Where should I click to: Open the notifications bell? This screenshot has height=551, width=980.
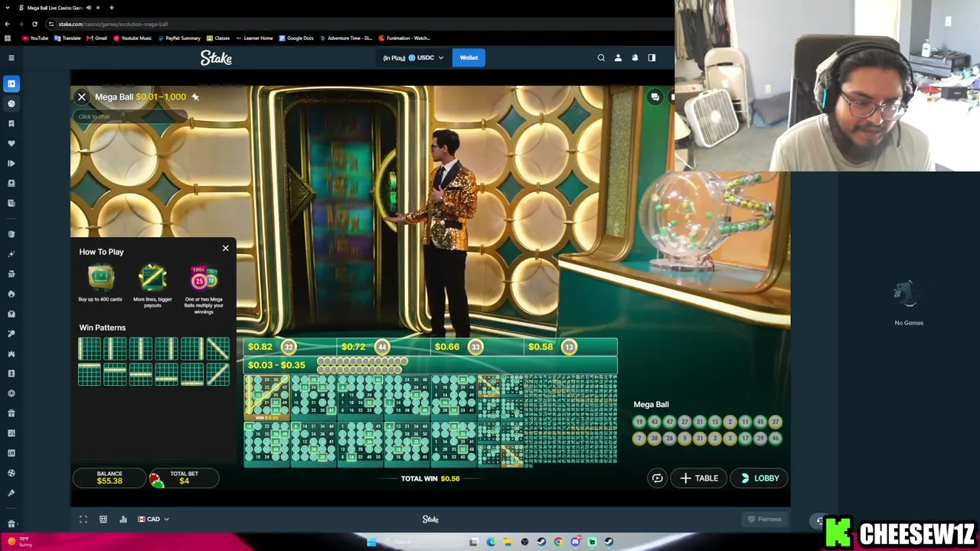point(635,57)
